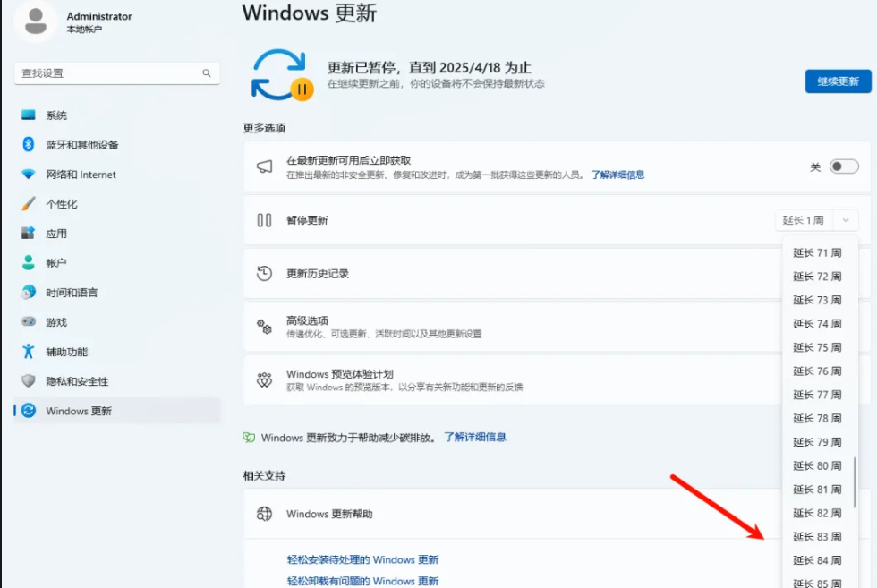The height and width of the screenshot is (588, 877).
Task: Open 轻松安装待处理的 Windows 更新 link
Action: coord(362,559)
